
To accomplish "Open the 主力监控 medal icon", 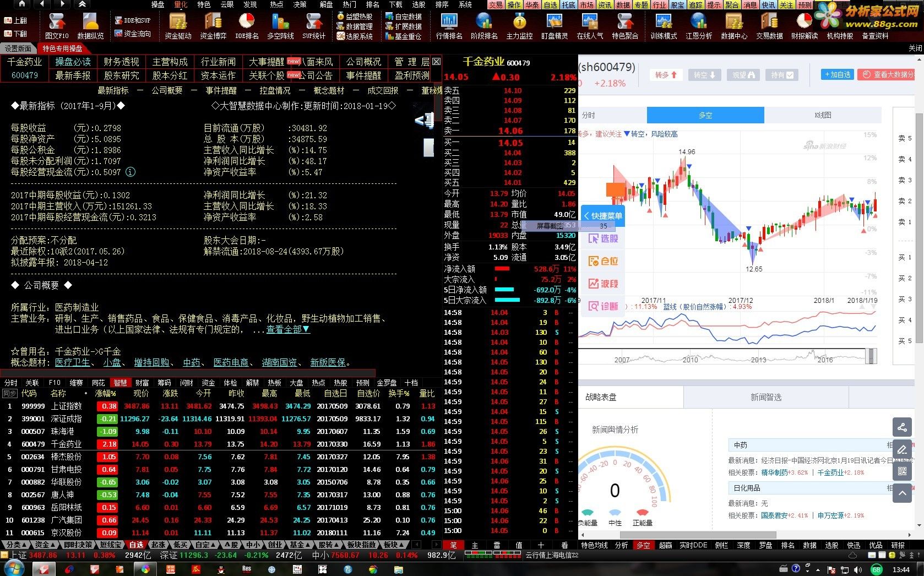I will (x=519, y=25).
